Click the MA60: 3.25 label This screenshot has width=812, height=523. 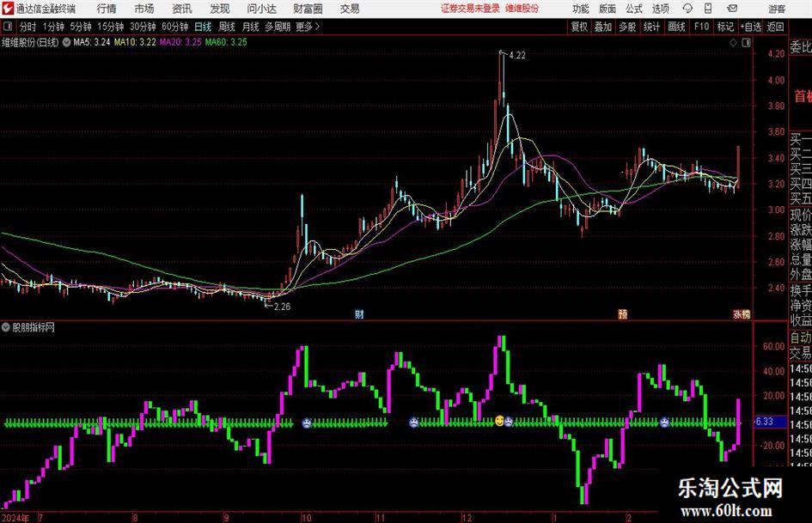coord(226,42)
